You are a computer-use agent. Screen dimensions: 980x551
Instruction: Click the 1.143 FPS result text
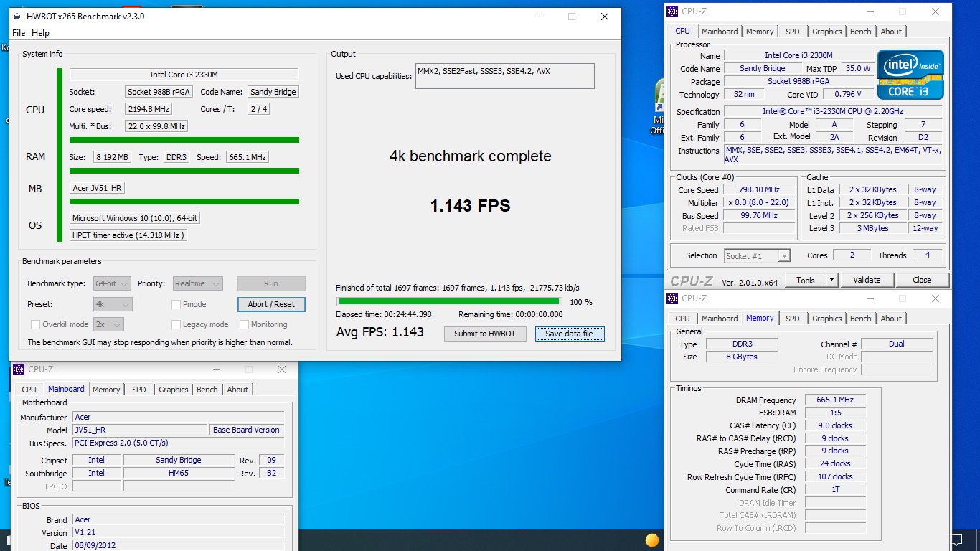click(471, 206)
